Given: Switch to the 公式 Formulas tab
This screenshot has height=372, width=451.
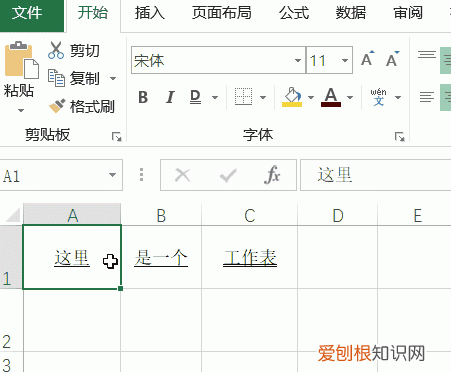Looking at the screenshot, I should (294, 13).
